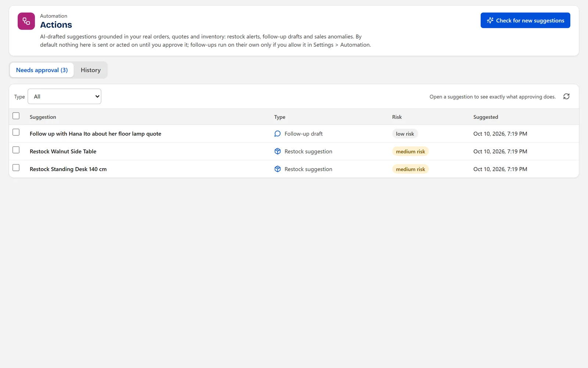This screenshot has width=588, height=368.
Task: Click the Automation breadcrumb label above Actions
Action: [x=54, y=16]
